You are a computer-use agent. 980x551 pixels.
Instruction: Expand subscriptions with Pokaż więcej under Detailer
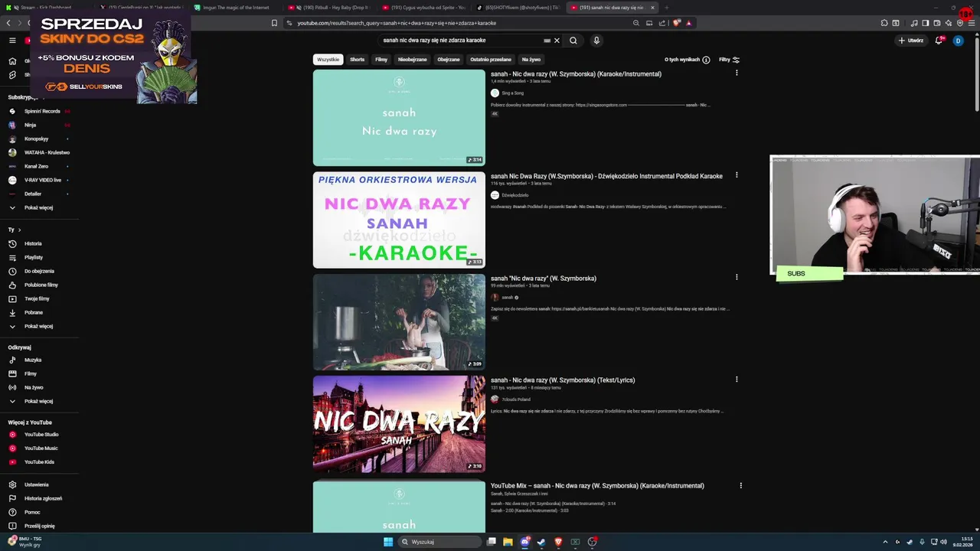click(39, 207)
